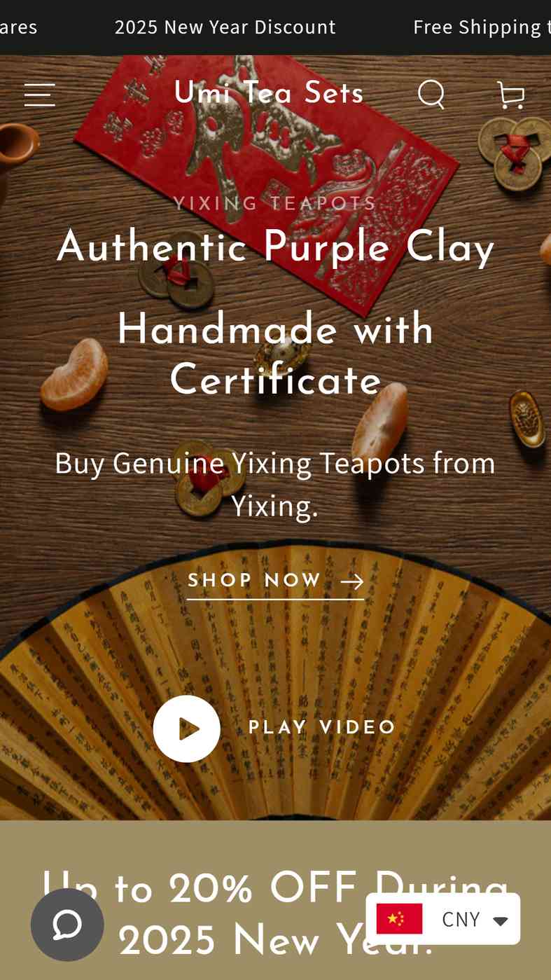Open the 2025 New Year Discount announcement
Viewport: 551px width, 980px height.
pyautogui.click(x=225, y=27)
